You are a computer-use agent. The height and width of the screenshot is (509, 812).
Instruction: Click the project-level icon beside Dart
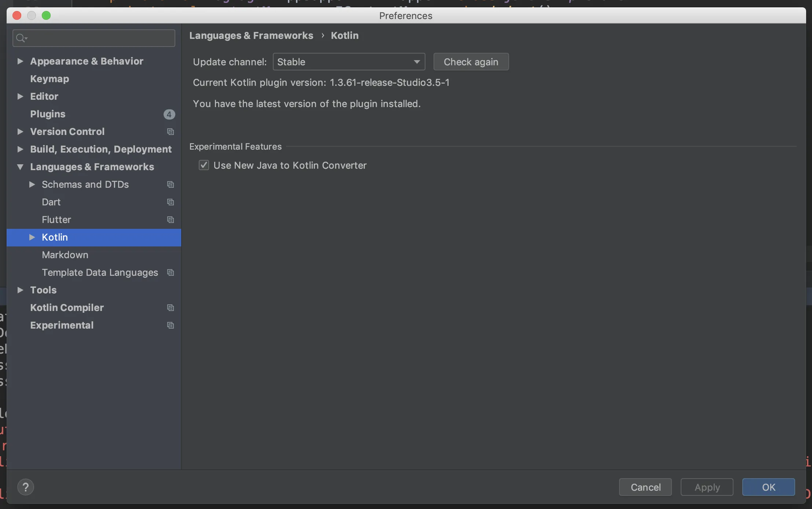click(170, 202)
